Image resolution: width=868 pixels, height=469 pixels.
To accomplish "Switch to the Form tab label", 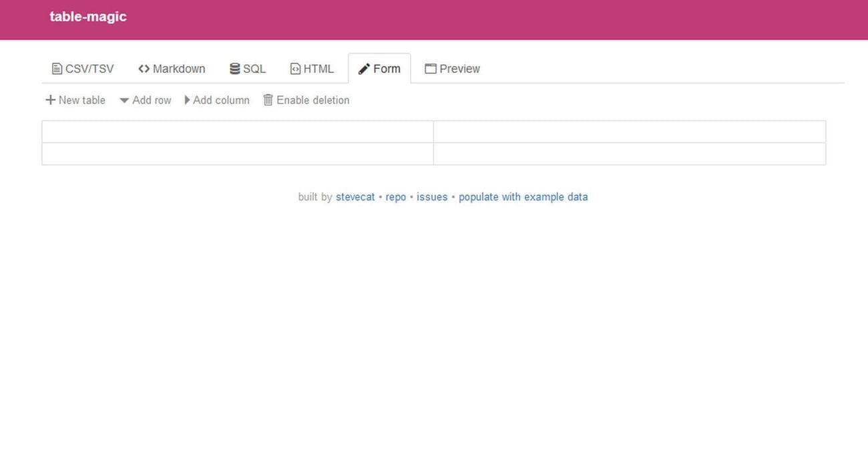I will click(387, 69).
